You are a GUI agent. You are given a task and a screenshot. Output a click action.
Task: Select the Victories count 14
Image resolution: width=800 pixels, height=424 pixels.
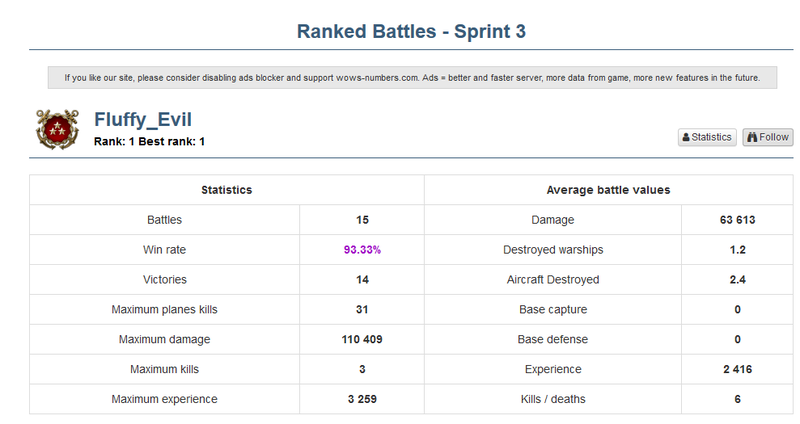click(362, 280)
